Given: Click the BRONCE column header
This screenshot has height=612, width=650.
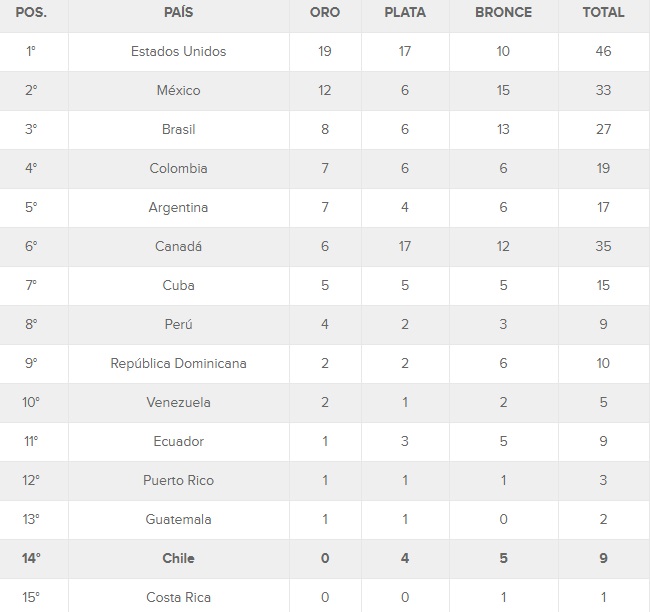Looking at the screenshot, I should coord(503,13).
